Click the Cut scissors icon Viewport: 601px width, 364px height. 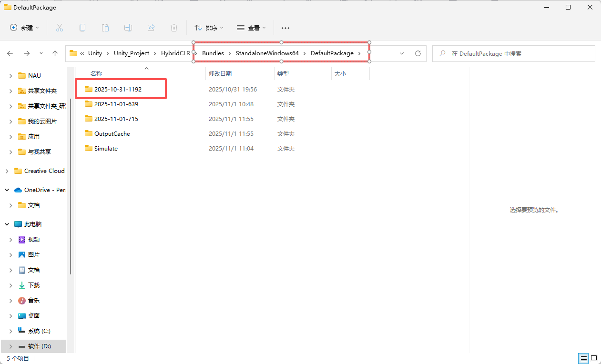[60, 28]
